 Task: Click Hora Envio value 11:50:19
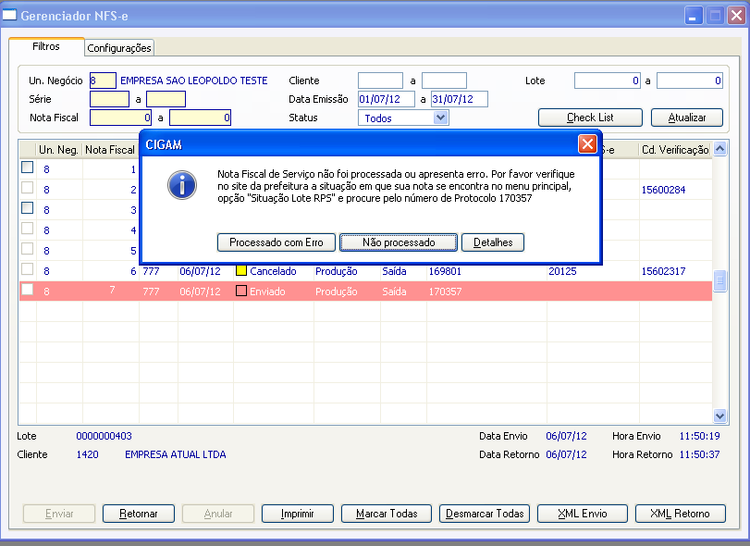pyautogui.click(x=699, y=436)
